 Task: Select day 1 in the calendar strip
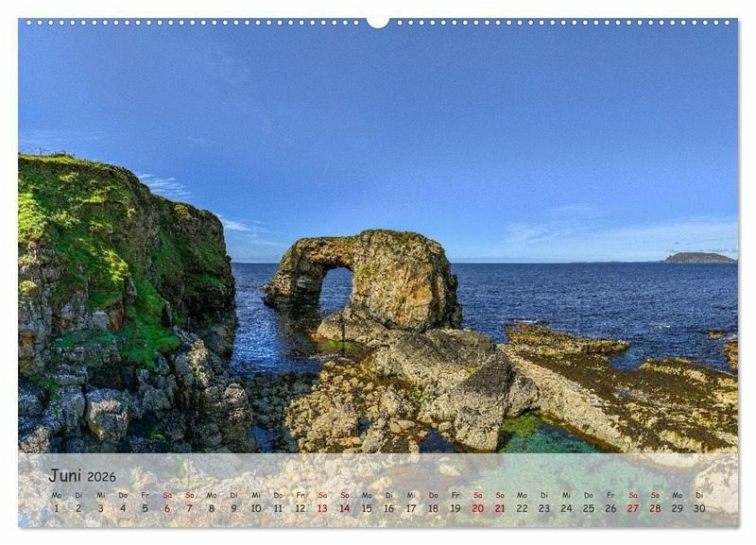tap(57, 508)
